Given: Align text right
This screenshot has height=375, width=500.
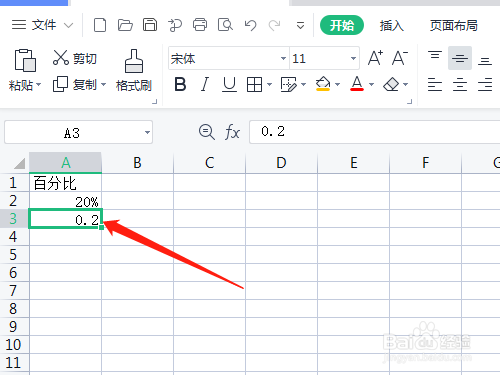Looking at the screenshot, I should coord(485,84).
